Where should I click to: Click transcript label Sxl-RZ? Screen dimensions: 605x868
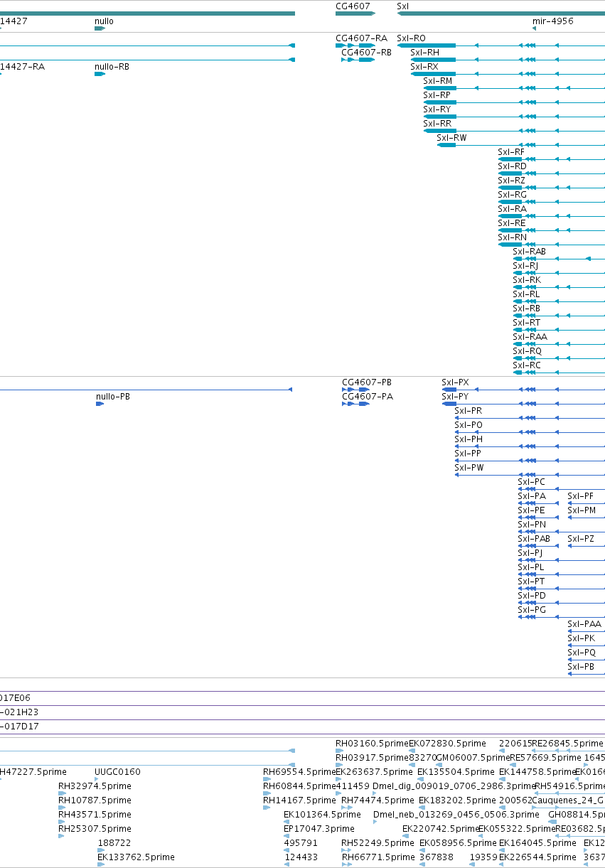[512, 181]
